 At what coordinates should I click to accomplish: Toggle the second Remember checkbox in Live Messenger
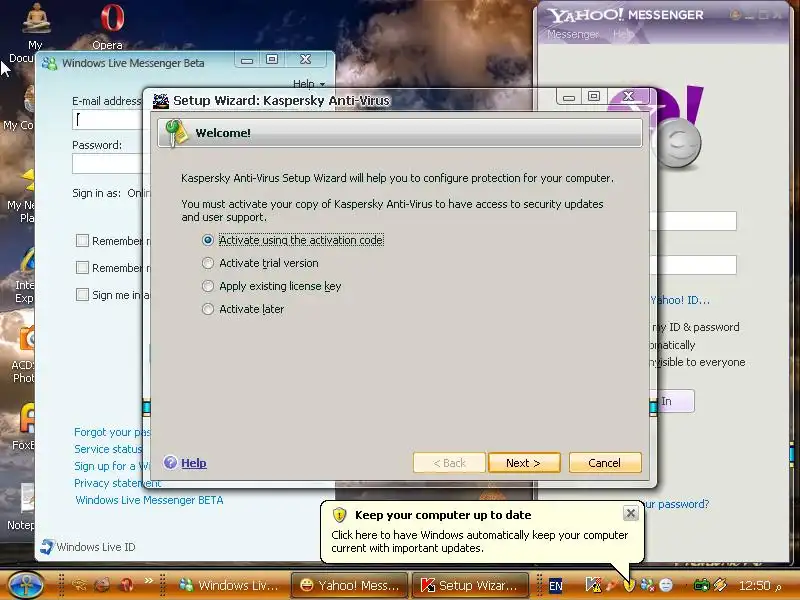(82, 267)
